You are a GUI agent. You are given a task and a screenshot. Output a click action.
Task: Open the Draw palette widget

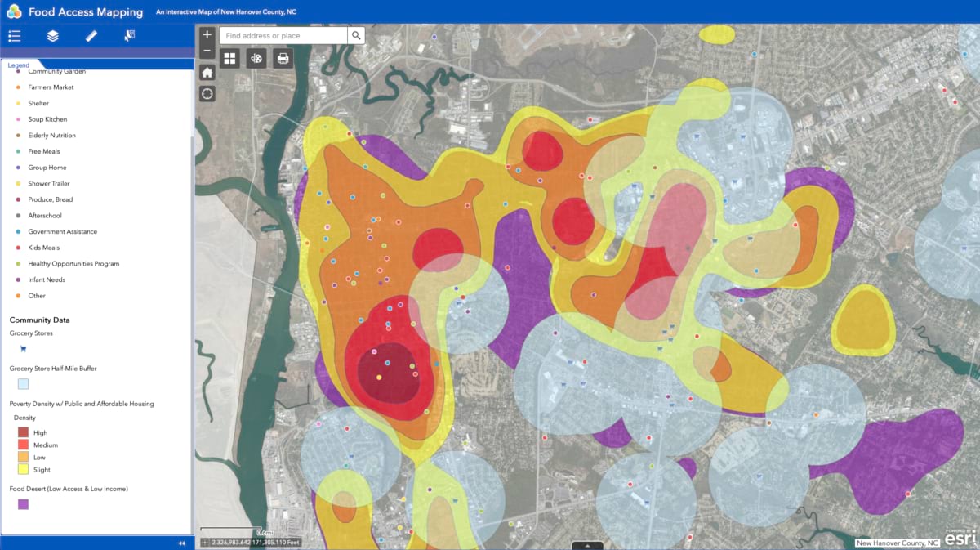click(x=256, y=59)
